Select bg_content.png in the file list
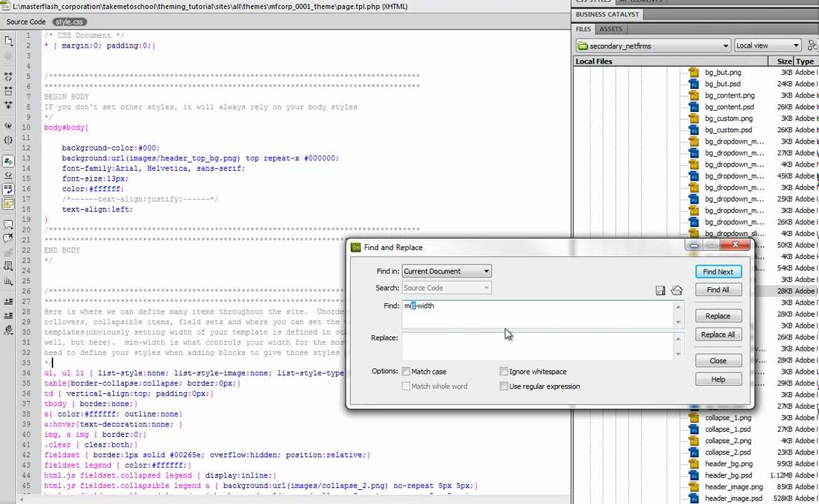819x504 pixels. pyautogui.click(x=729, y=95)
